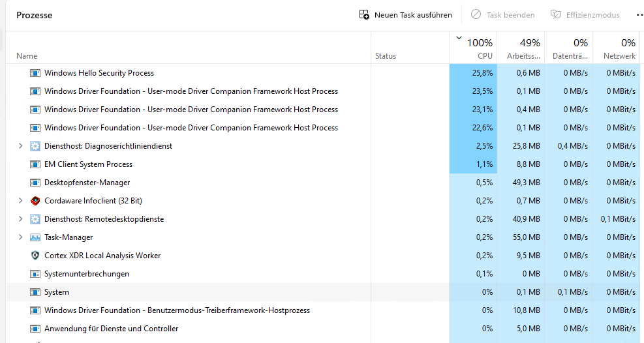Click the 9,5 MB memory value
The width and height of the screenshot is (644, 343).
tap(528, 256)
